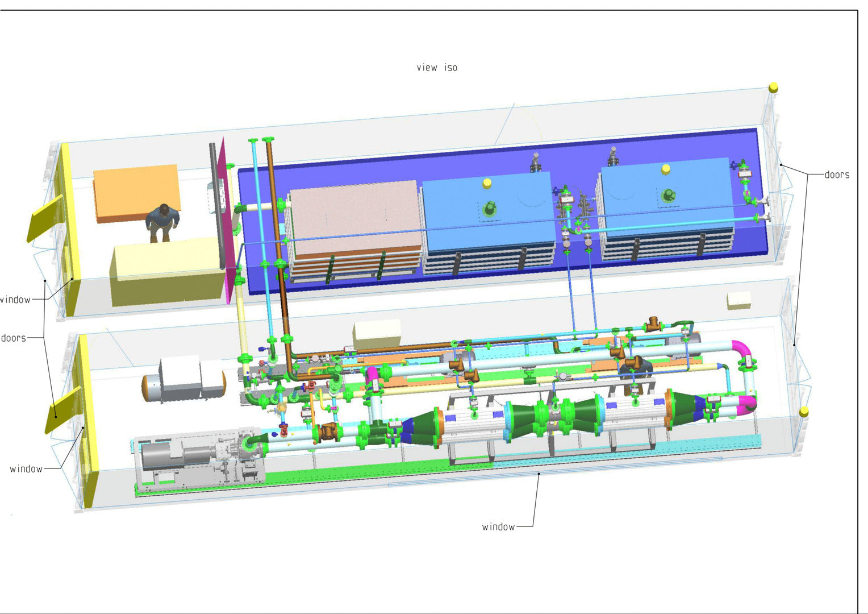
Task: Click the yellow sphere at top-right corner
Action: click(773, 87)
